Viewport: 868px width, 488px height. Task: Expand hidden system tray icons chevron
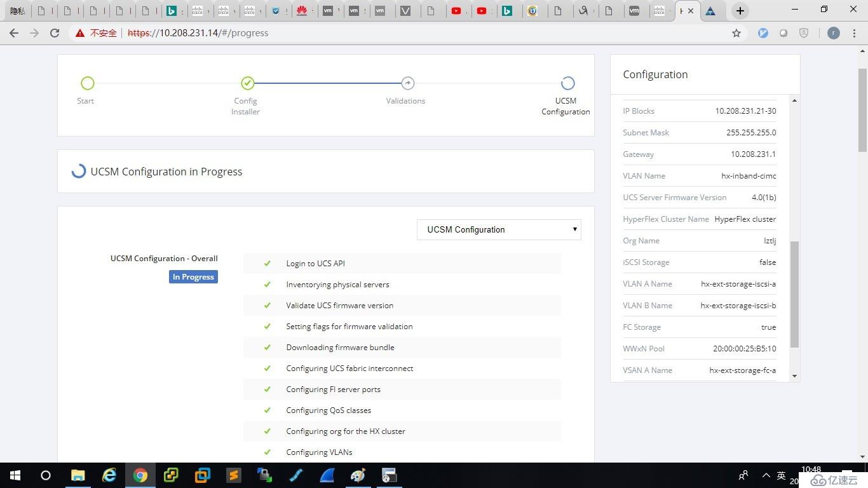point(766,475)
